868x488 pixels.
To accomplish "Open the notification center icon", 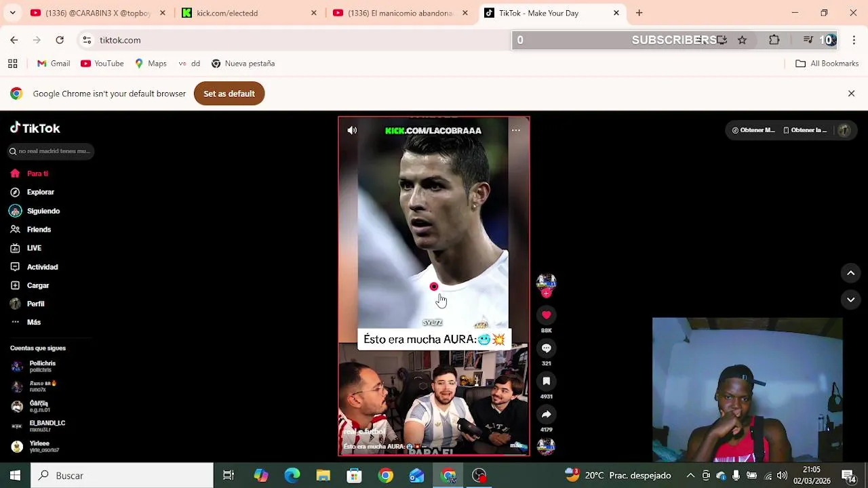I will (848, 476).
